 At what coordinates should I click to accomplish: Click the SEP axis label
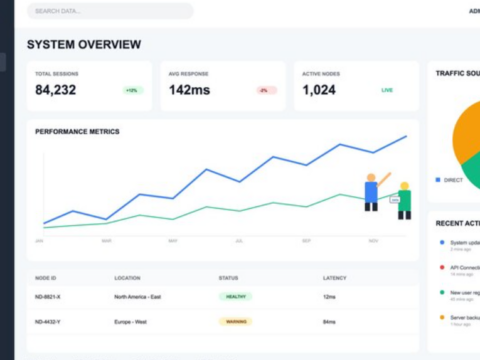pyautogui.click(x=306, y=241)
